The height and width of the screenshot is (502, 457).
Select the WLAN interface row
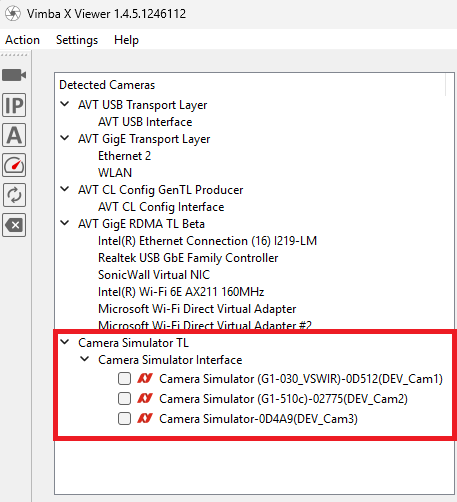[115, 173]
